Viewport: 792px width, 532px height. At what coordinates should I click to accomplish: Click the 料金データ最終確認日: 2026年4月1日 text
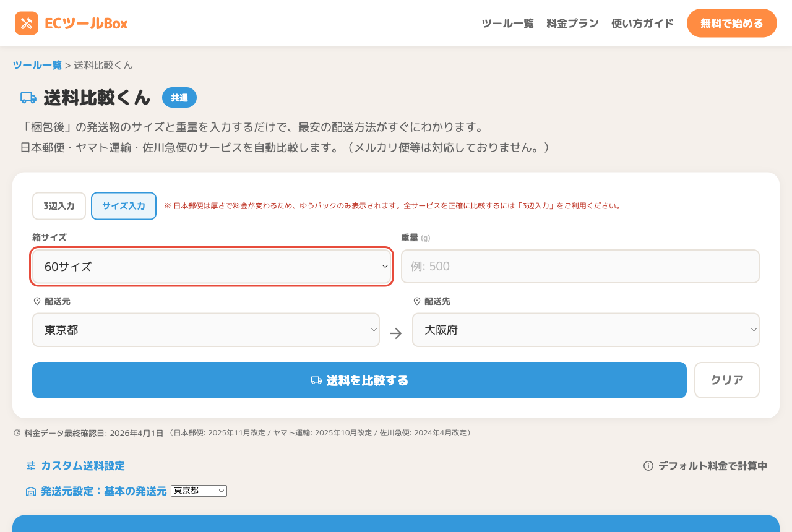click(94, 433)
